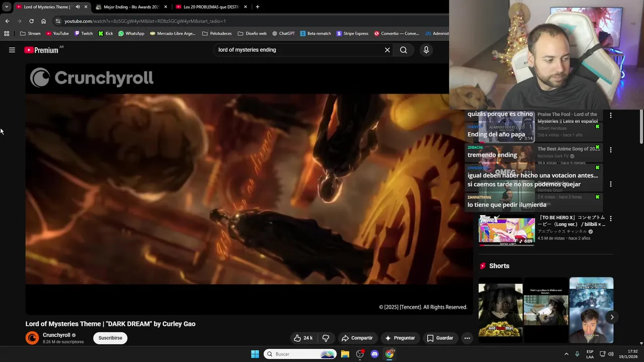Switch to Mejor Ending - Illo Awards tab
The image size is (644, 362).
pyautogui.click(x=131, y=7)
